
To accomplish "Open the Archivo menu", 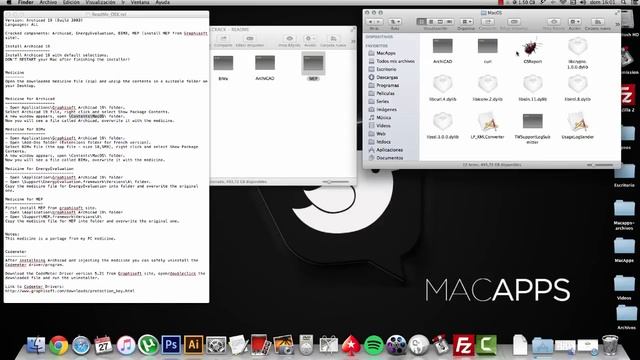I will coord(48,2).
